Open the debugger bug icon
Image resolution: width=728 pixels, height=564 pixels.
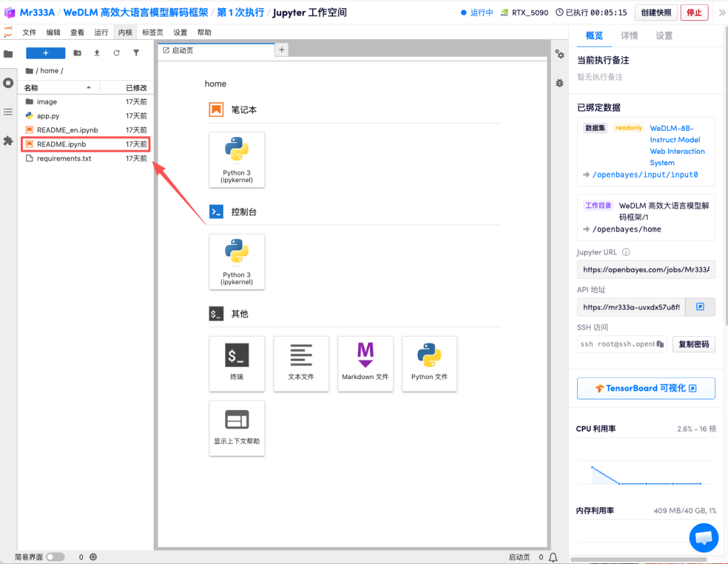click(x=559, y=83)
